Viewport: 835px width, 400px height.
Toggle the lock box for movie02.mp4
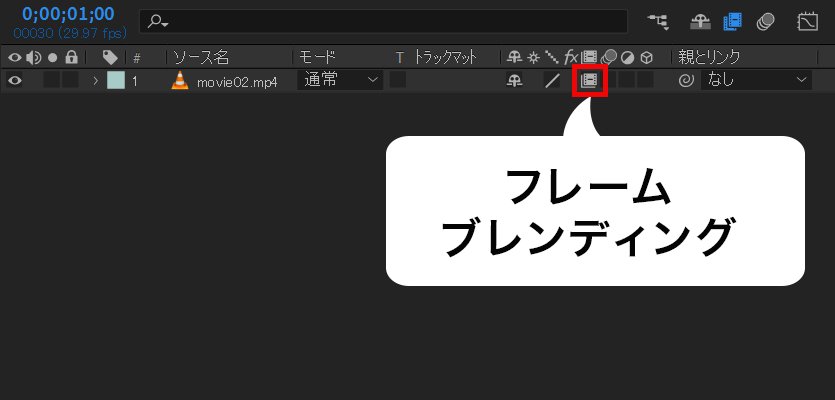coord(70,81)
